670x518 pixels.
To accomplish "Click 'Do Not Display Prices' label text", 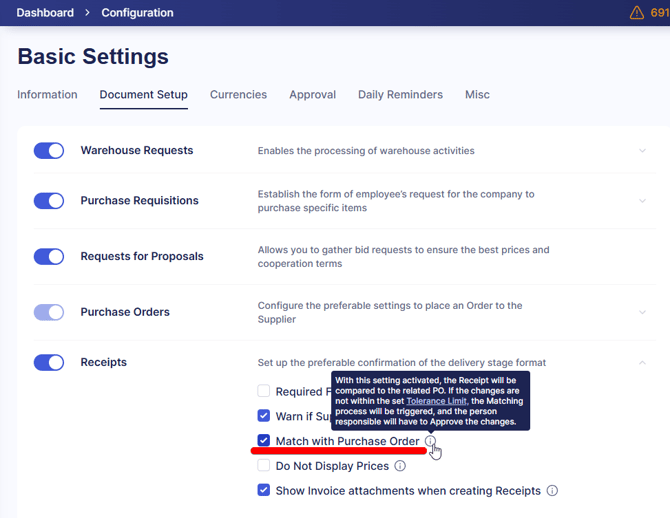I will point(332,466).
